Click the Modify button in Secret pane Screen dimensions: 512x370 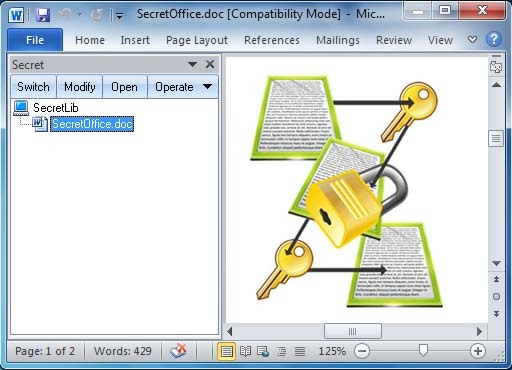click(x=80, y=87)
